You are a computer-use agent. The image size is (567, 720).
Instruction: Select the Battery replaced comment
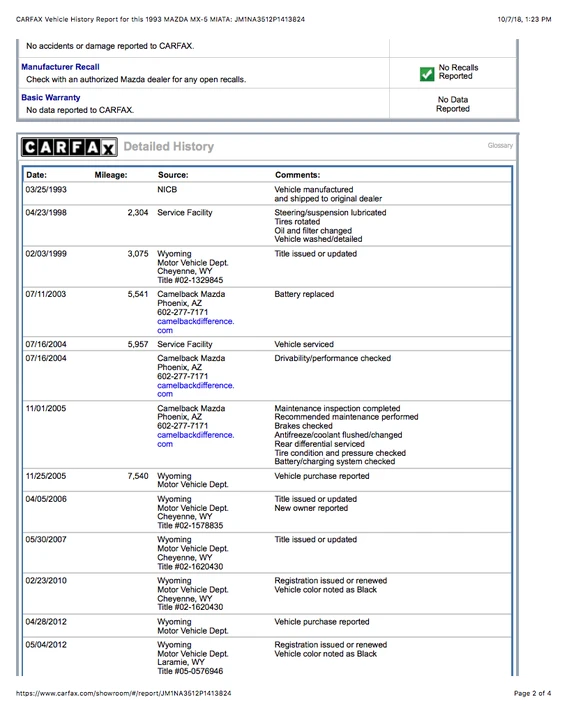click(304, 294)
